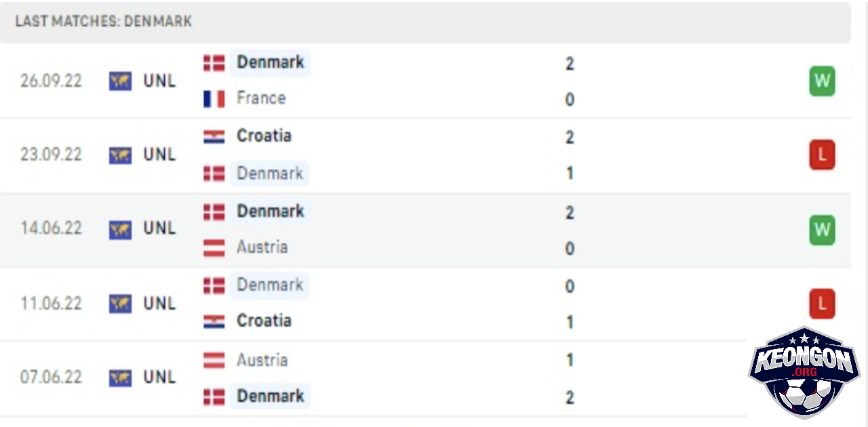Click Austria flag in 14.06.22 match
This screenshot has height=427, width=868.
point(214,248)
